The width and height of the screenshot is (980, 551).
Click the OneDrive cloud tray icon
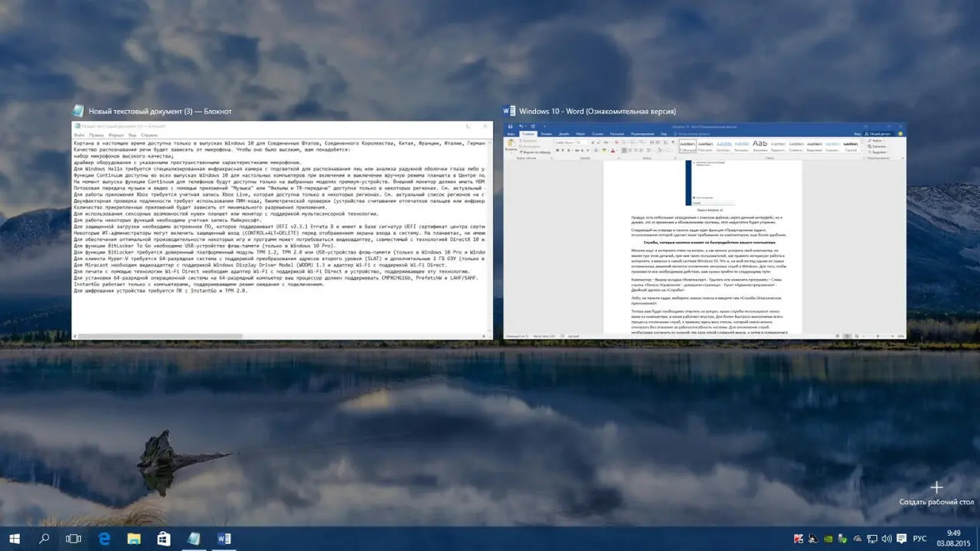(857, 539)
